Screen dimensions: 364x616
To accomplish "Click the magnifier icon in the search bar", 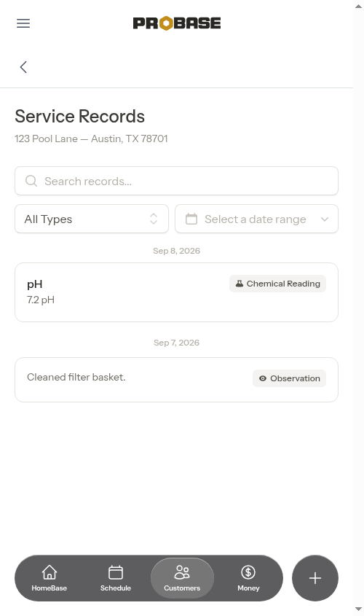I will click(x=31, y=181).
